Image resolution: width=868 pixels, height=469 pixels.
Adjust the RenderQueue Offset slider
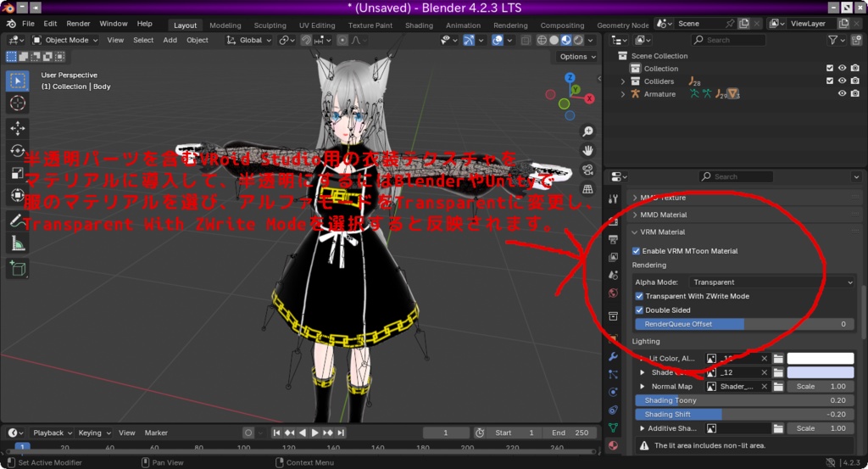coord(744,324)
